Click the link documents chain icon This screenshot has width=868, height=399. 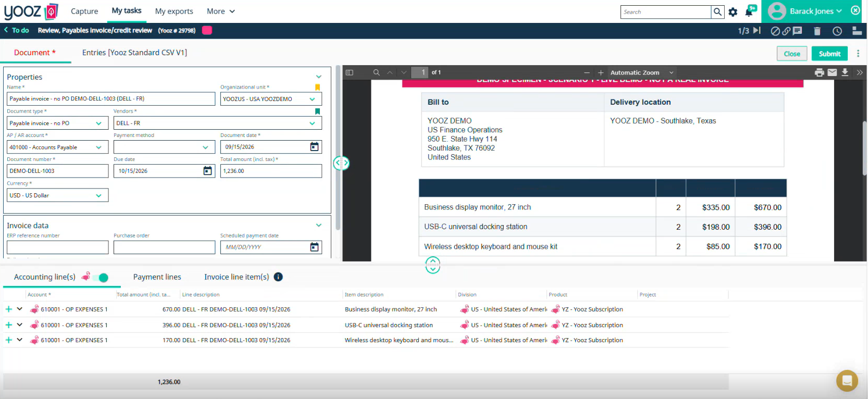786,31
